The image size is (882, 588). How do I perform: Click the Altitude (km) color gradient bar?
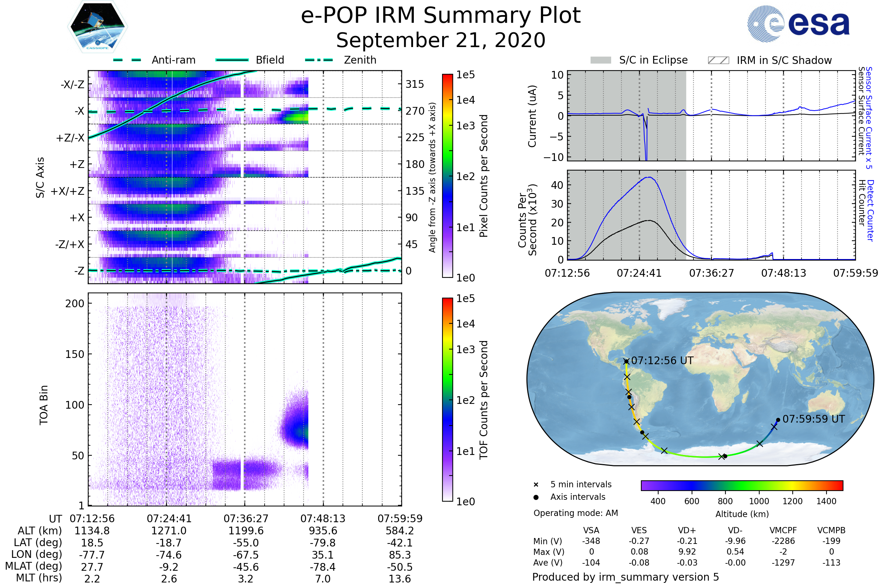pos(742,485)
